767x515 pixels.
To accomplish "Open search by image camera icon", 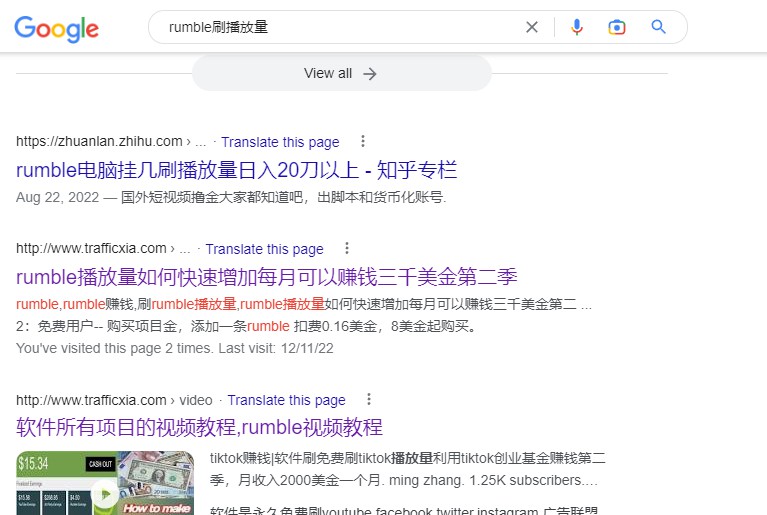I will click(617, 27).
